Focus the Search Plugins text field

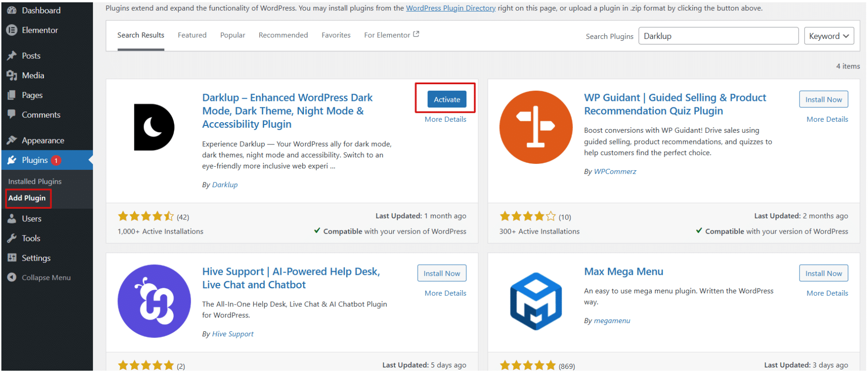point(718,36)
